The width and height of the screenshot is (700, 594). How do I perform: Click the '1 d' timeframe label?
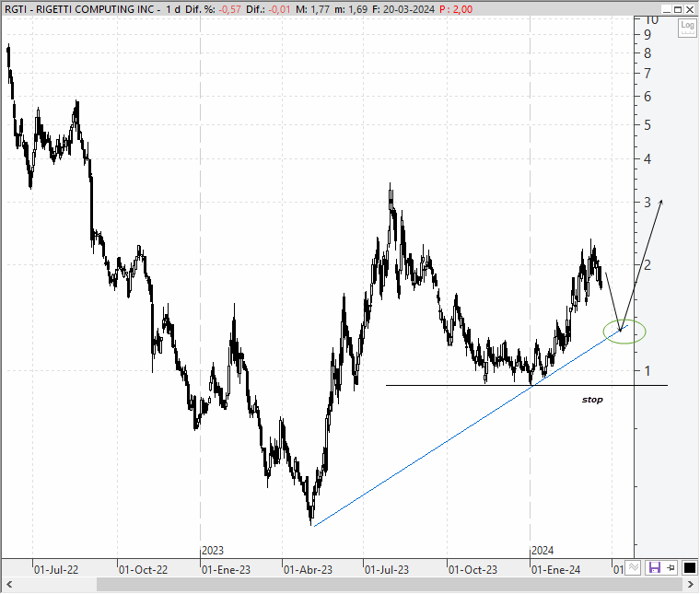173,9
